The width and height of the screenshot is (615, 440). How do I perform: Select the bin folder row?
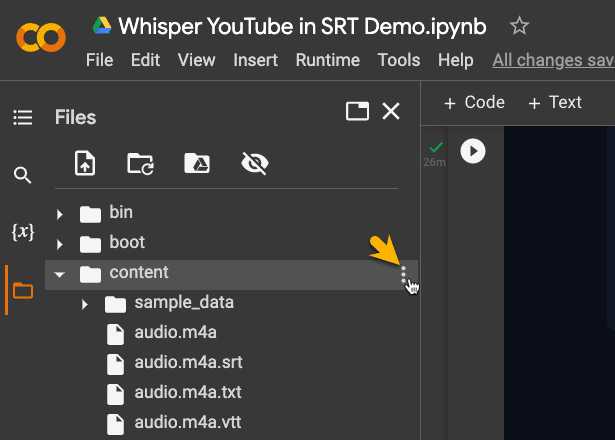(231, 213)
